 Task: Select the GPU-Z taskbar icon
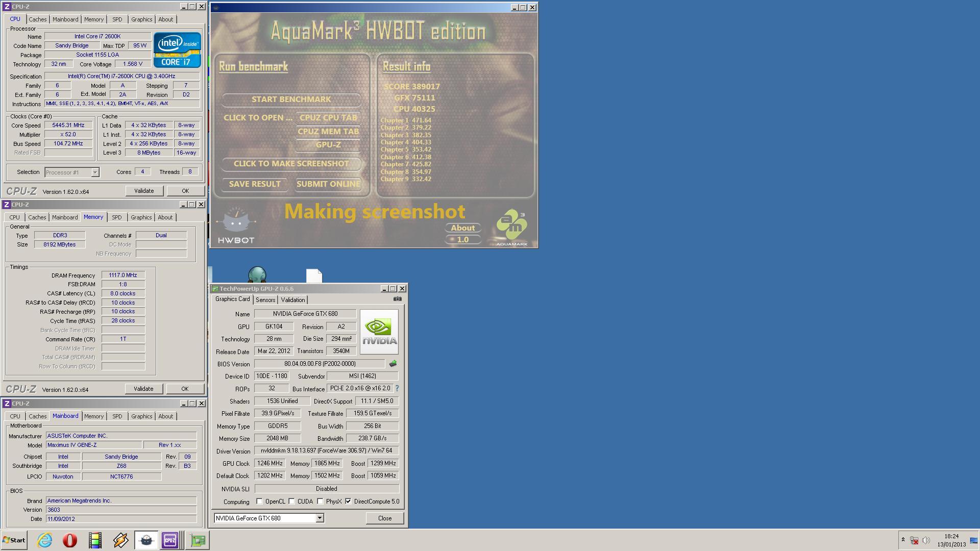(x=198, y=540)
